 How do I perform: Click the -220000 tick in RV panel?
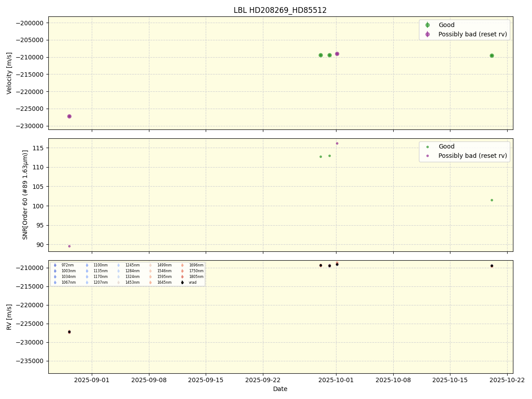tap(30, 305)
